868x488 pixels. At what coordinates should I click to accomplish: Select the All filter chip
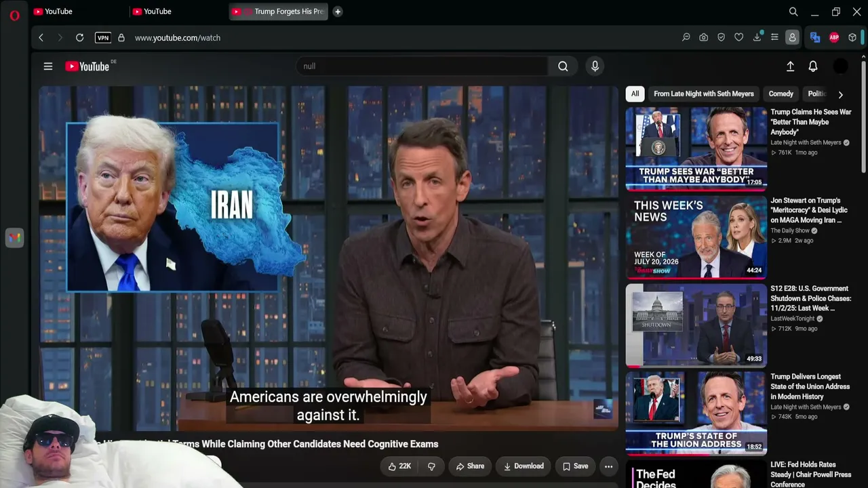[635, 94]
